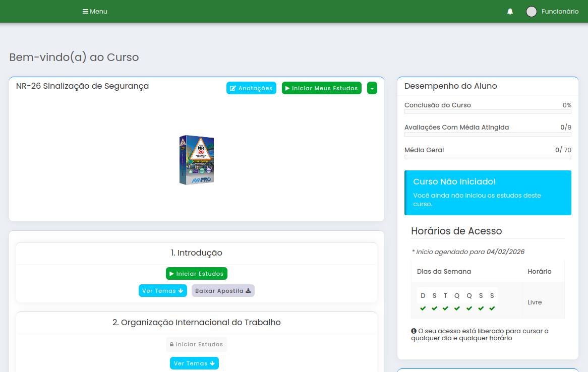Open the Funcionário profile avatar
588x372 pixels.
[533, 11]
